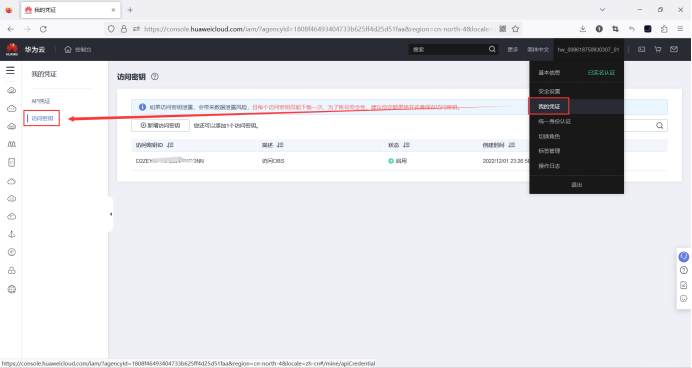The height and width of the screenshot is (368, 692).
Task: Open the 简体中文 language selector
Action: point(538,49)
